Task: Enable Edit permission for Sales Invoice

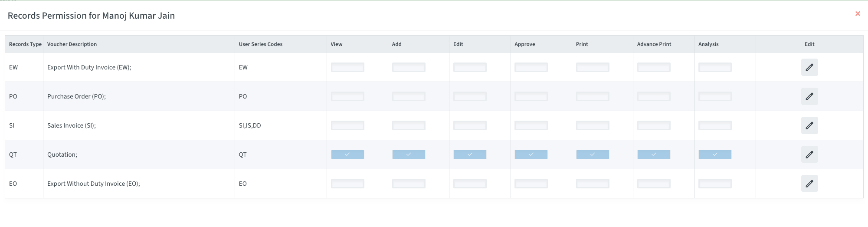Action: coord(470,125)
